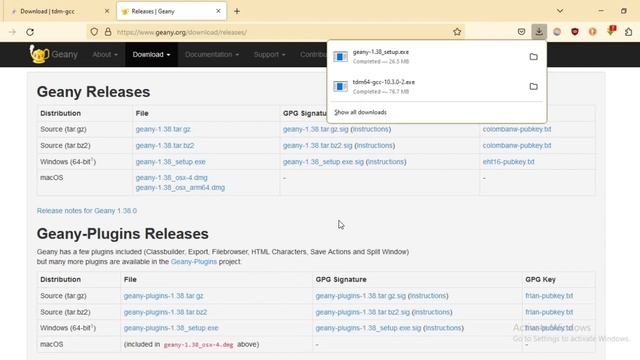Open the new tab plus button
The image size is (640, 360).
[x=237, y=11]
